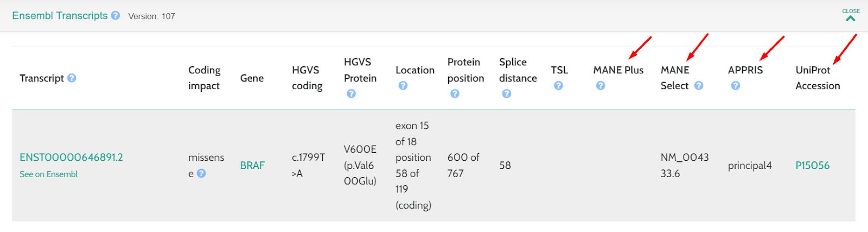Click help icon under APPRIS header
This screenshot has width=868, height=232.
[735, 86]
